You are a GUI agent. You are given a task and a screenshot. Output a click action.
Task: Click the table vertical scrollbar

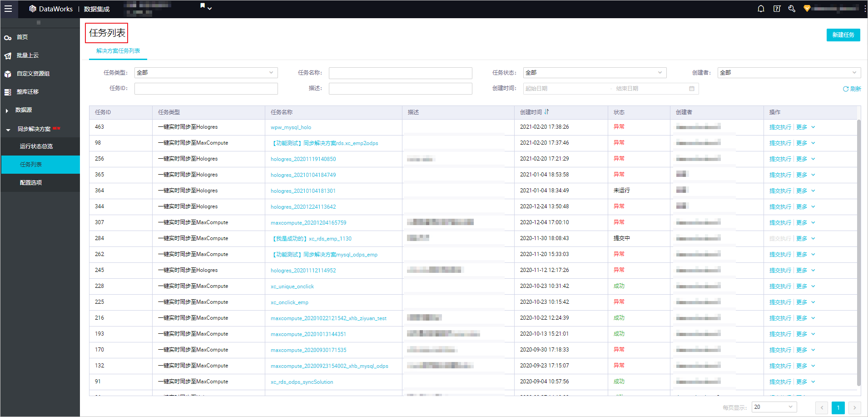click(859, 252)
